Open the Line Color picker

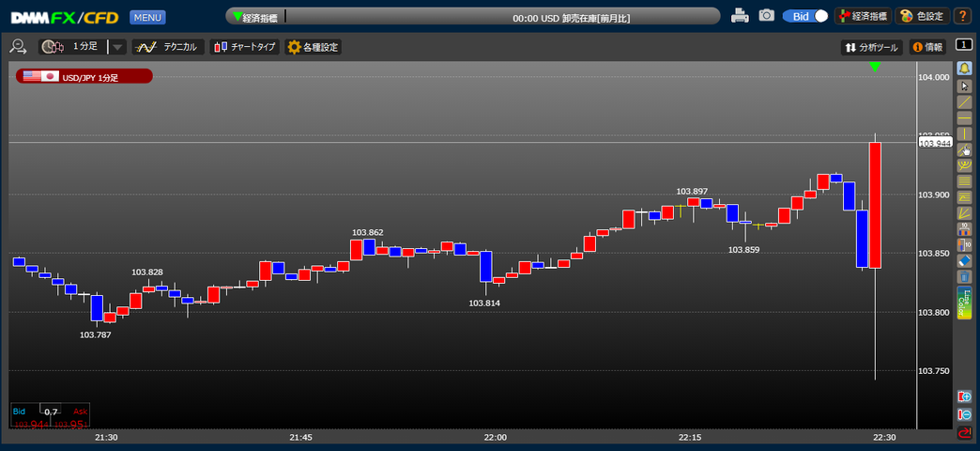pos(964,303)
